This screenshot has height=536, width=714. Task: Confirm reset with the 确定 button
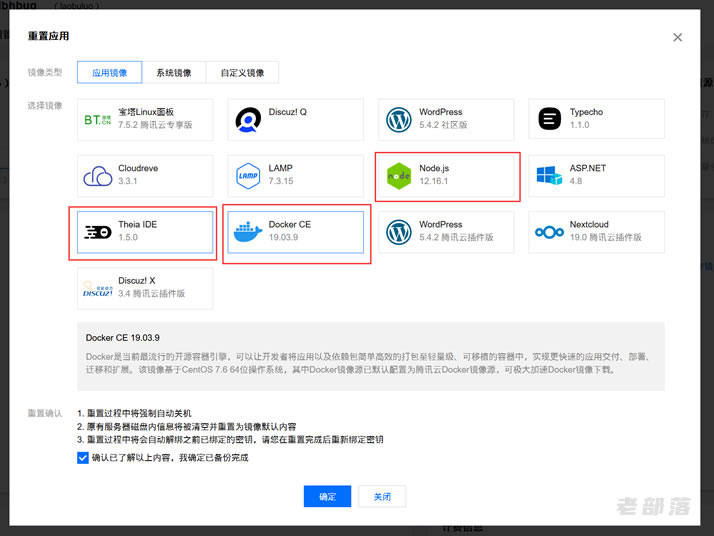[327, 496]
